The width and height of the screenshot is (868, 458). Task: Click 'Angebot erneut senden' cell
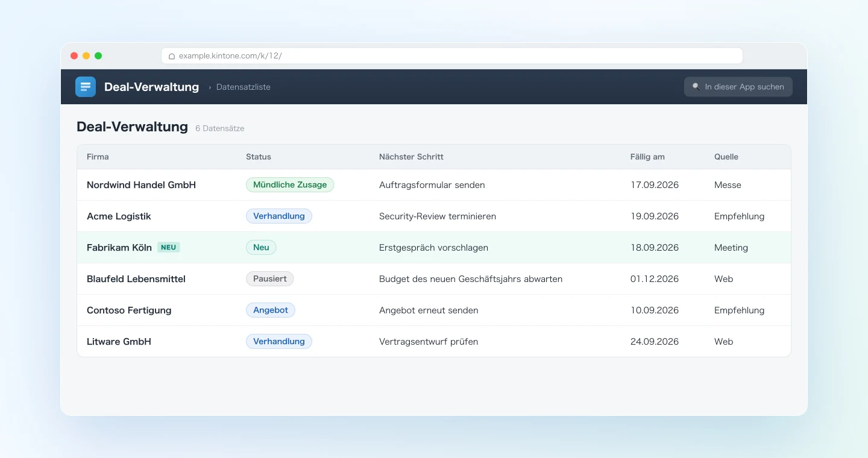click(429, 310)
